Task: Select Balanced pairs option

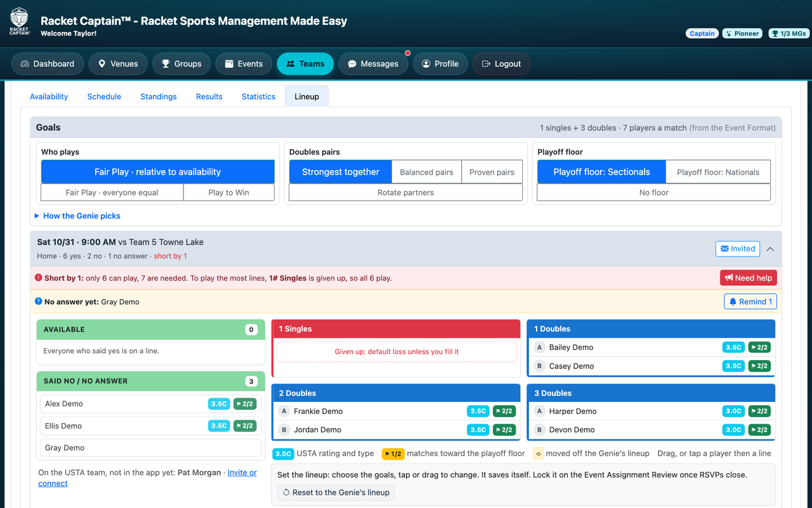Action: coord(427,171)
